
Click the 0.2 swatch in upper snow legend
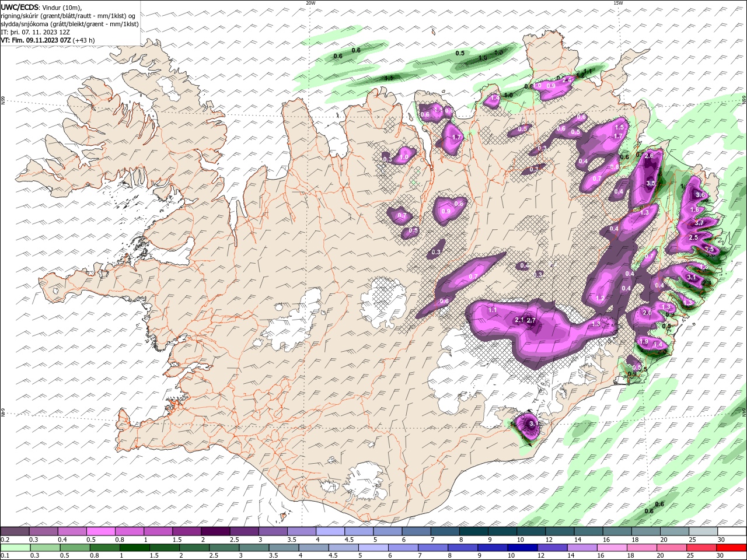15,531
